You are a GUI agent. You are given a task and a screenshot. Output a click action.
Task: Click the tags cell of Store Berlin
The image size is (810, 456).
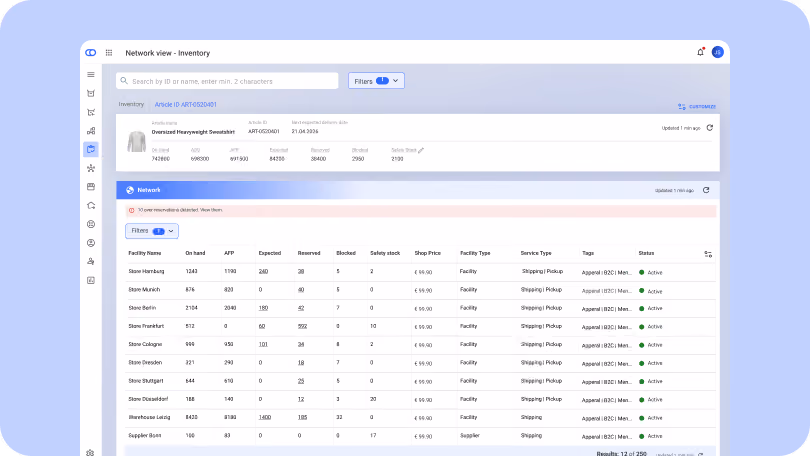606,309
